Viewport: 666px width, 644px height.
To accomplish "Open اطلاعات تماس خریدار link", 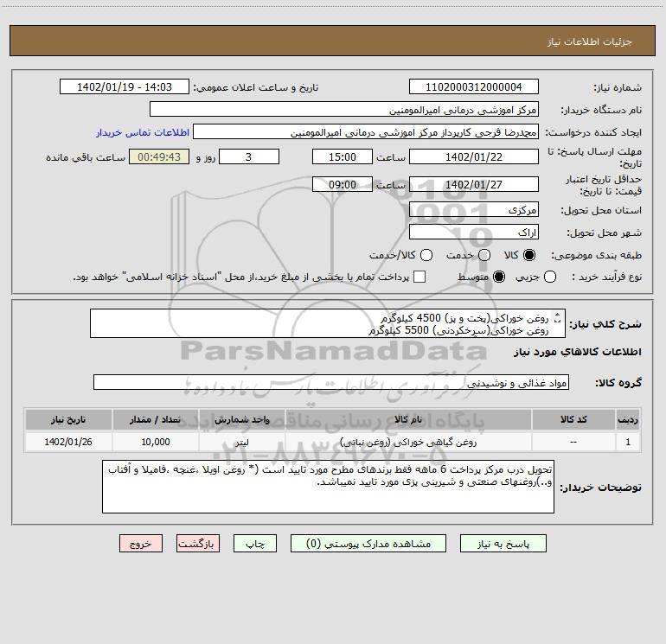I will 143,132.
